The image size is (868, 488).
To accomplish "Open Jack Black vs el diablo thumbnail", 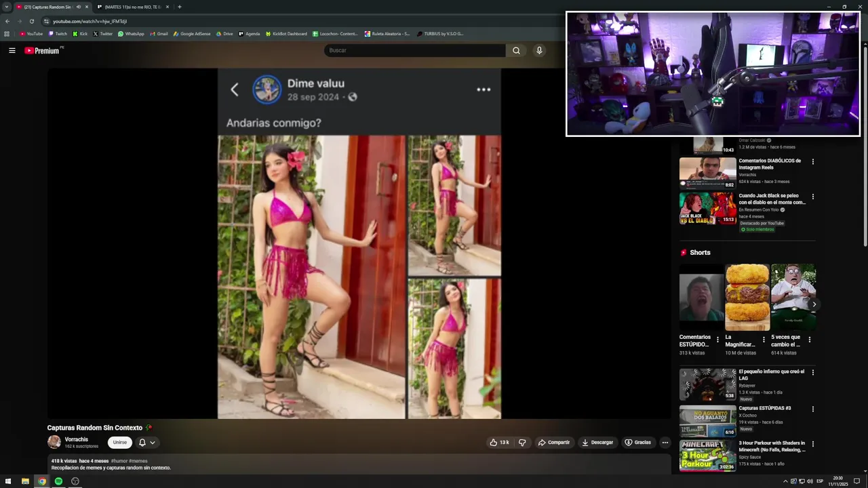I will (707, 208).
